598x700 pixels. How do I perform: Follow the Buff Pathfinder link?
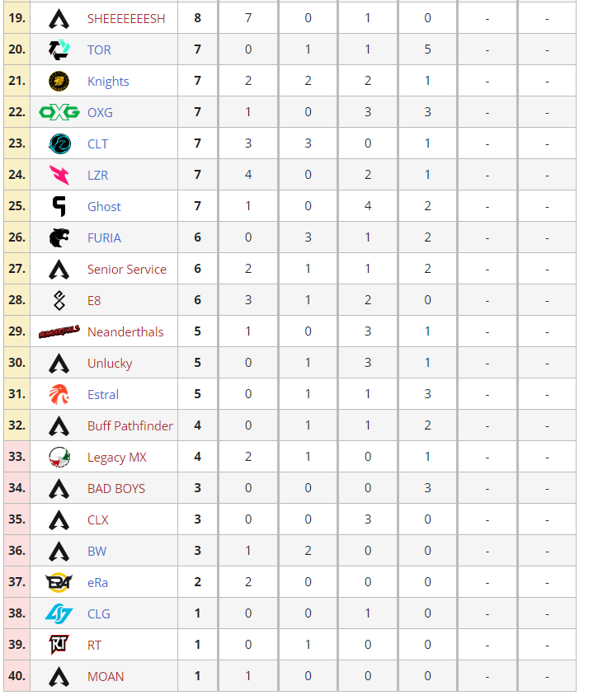[x=130, y=426]
